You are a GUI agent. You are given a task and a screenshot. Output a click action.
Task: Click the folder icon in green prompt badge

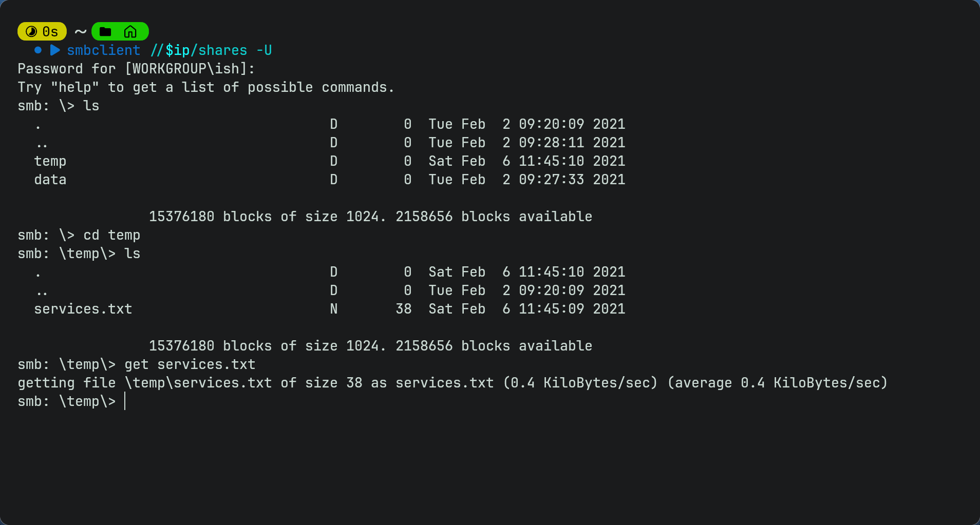[x=105, y=32]
